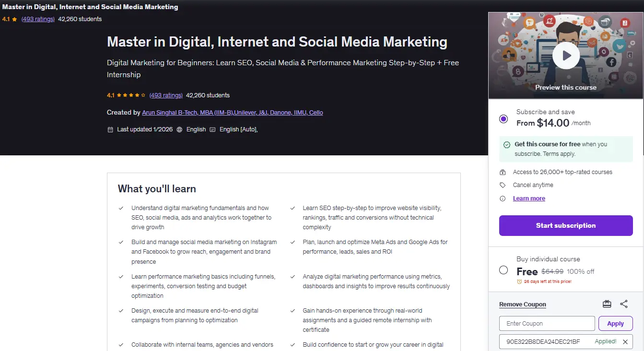Click the Build and manage social media marketing item

(x=204, y=252)
